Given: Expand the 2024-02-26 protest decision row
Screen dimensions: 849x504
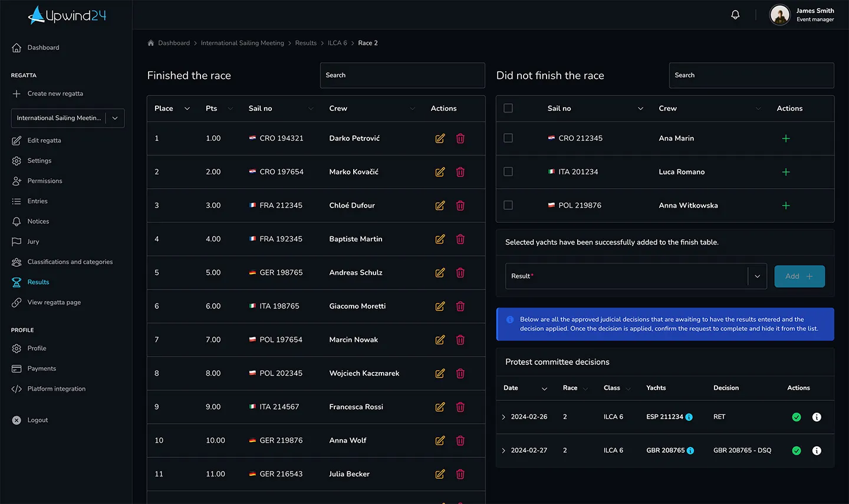Looking at the screenshot, I should pos(504,417).
